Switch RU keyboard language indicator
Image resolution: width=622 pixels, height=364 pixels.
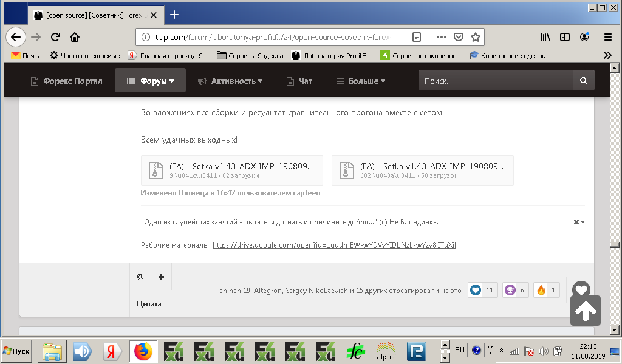tap(460, 350)
